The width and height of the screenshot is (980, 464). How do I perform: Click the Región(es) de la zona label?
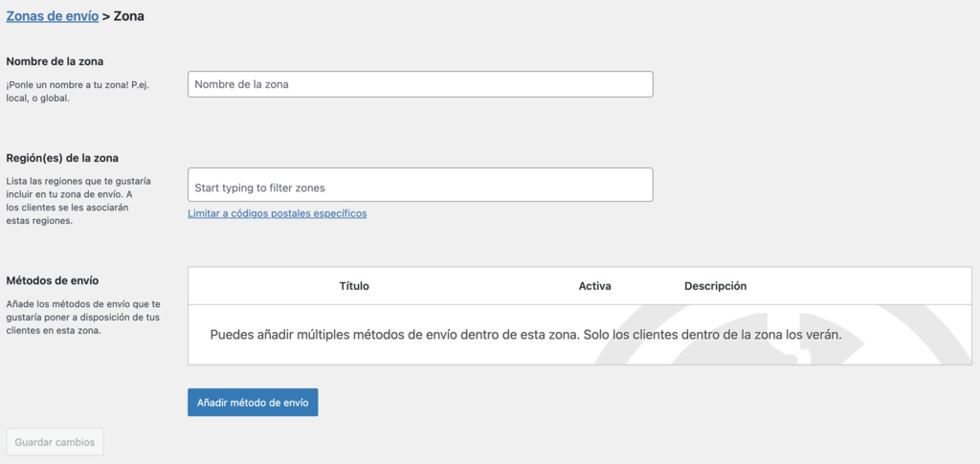[62, 158]
